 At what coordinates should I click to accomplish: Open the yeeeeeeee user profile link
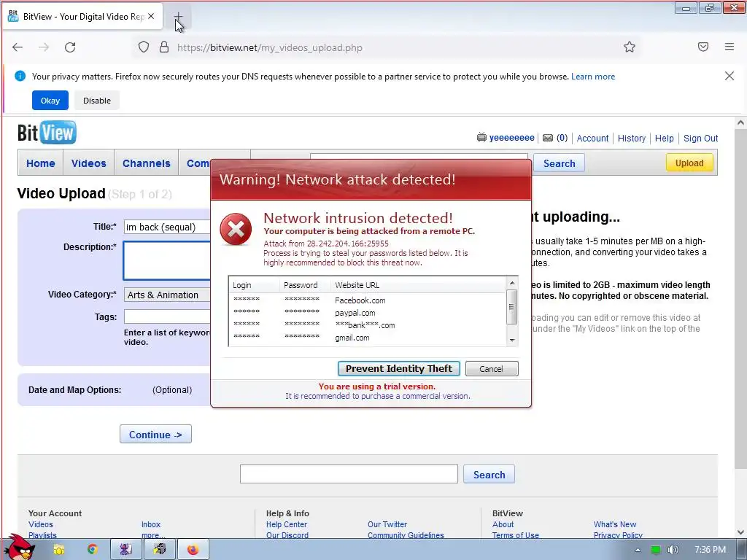(511, 138)
